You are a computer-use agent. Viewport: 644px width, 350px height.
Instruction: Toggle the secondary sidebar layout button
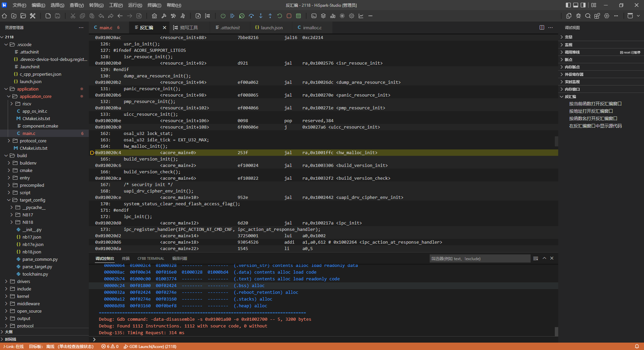[x=583, y=5]
